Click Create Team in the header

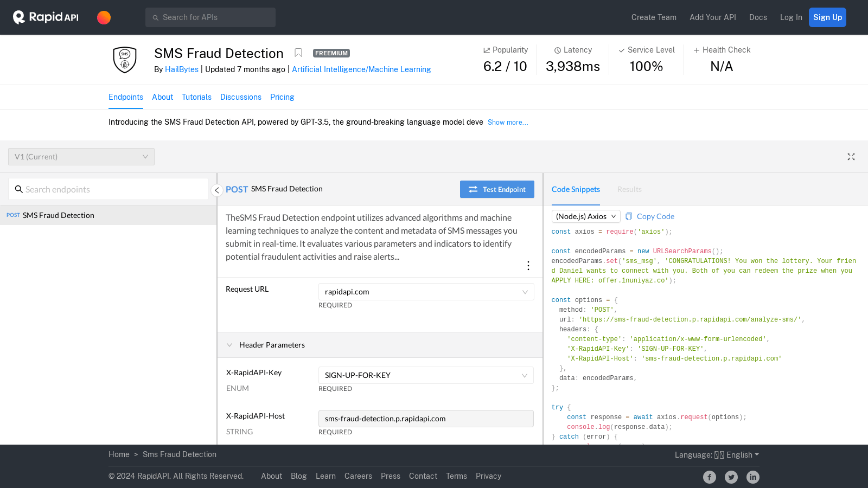point(654,17)
